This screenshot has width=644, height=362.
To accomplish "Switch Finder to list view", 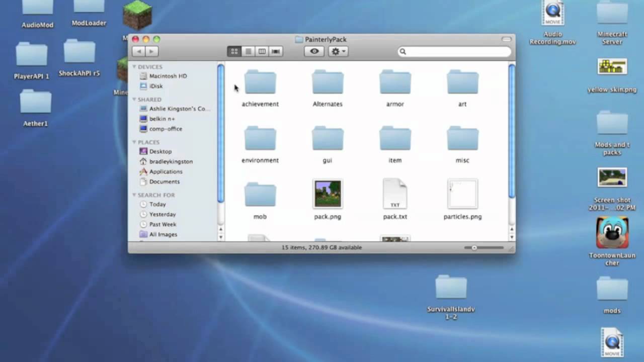I will pyautogui.click(x=248, y=51).
